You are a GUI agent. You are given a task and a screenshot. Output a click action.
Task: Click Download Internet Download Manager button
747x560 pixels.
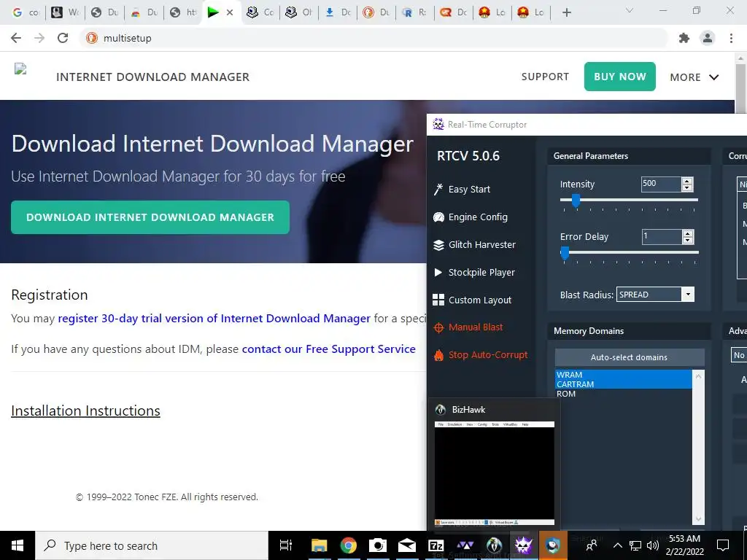150,217
